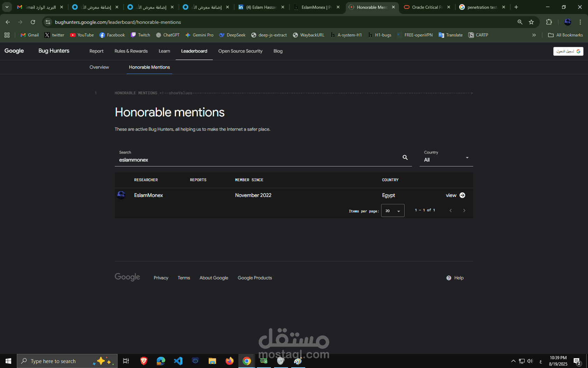Viewport: 588px width, 368px height.
Task: Open the Gemini Pro bookmark
Action: coord(199,35)
